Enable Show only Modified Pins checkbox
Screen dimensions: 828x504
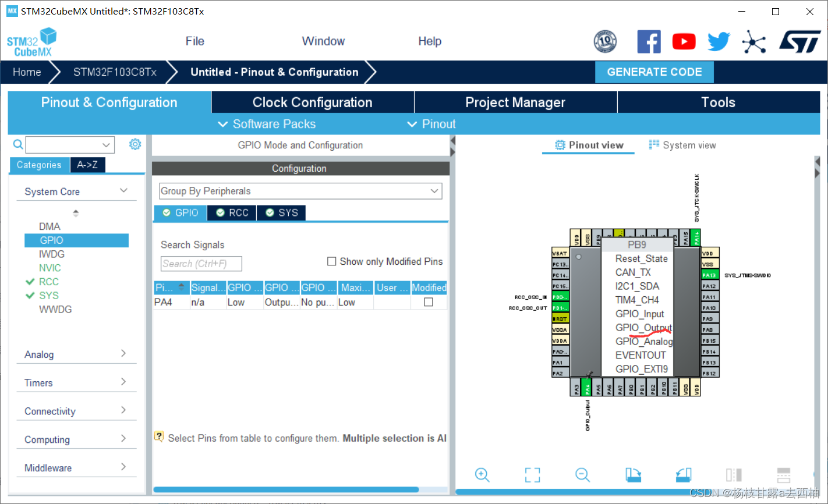(332, 261)
